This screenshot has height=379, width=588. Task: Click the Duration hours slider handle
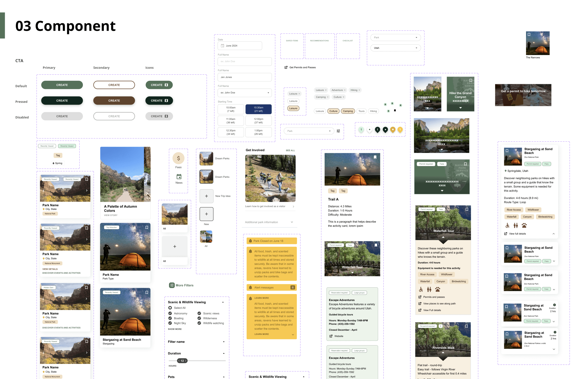pyautogui.click(x=182, y=361)
